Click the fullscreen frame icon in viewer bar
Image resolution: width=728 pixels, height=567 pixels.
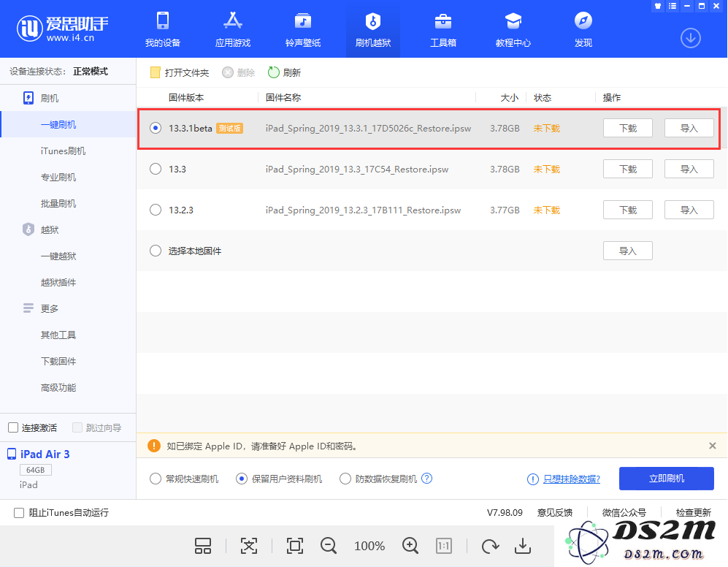pos(295,546)
